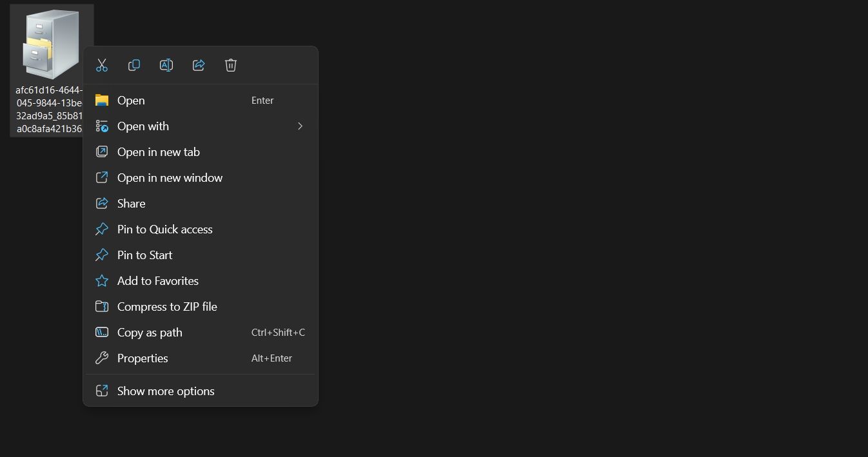This screenshot has width=868, height=457.
Task: Click the Pin to Quick access pin icon
Action: point(102,229)
